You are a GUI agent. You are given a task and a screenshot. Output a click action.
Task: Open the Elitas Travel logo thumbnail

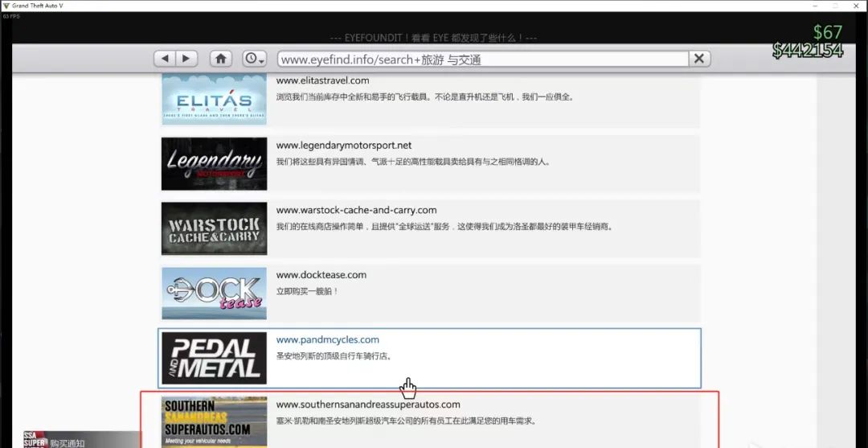[x=215, y=99]
